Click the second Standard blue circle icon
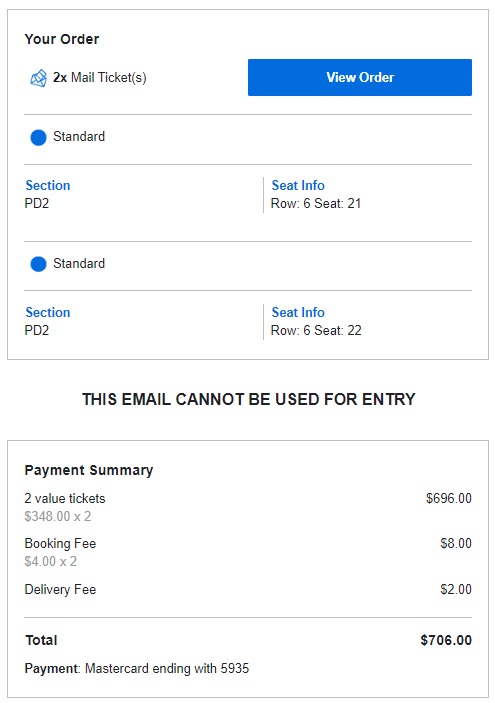495x703 pixels. click(38, 264)
